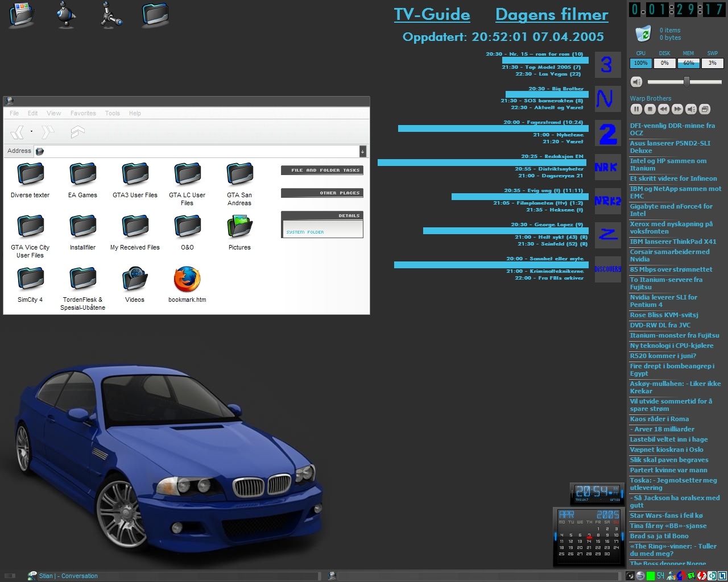Image resolution: width=728 pixels, height=582 pixels.
Task: Skip to the previous track
Action: [664, 109]
